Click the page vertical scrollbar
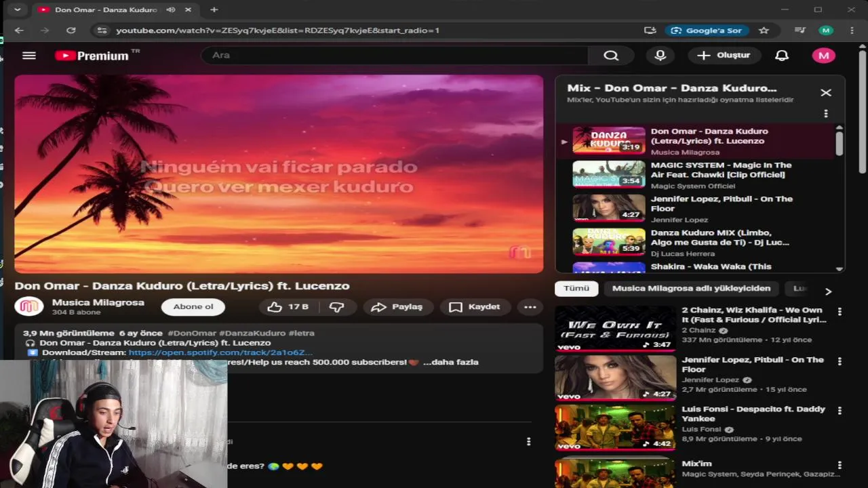This screenshot has height=488, width=868. [x=863, y=112]
